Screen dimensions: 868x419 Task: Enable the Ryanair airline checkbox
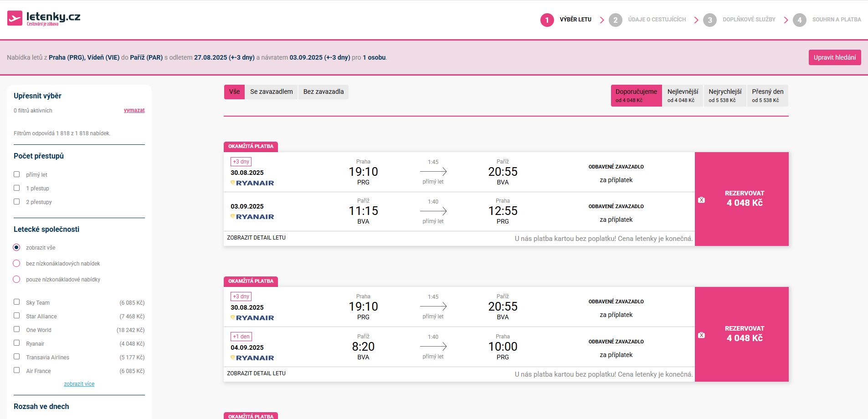coord(17,343)
